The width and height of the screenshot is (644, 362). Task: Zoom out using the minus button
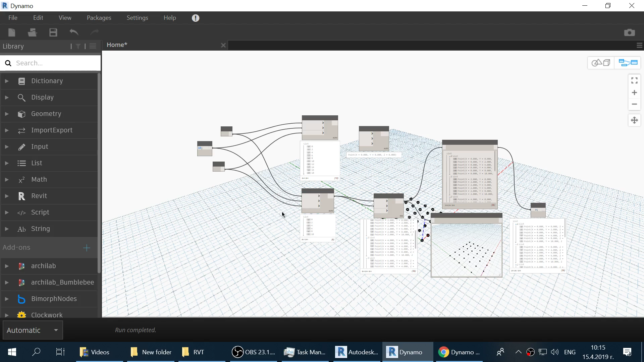[634, 104]
